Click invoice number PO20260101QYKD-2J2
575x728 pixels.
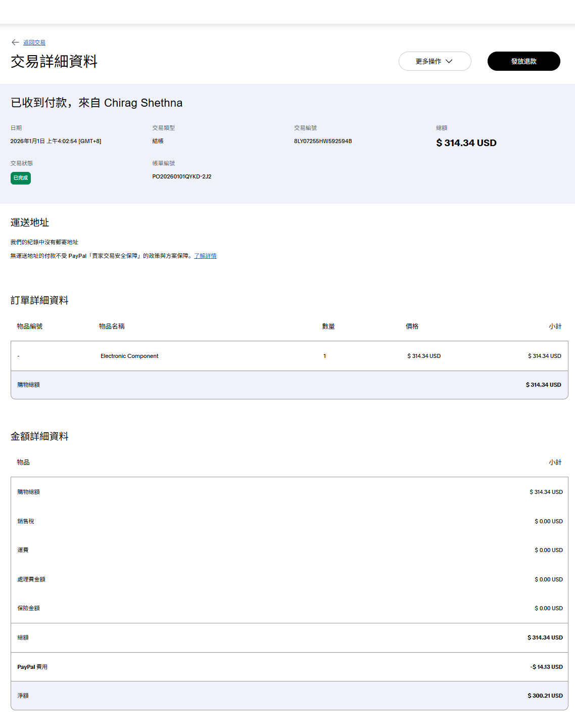182,177
